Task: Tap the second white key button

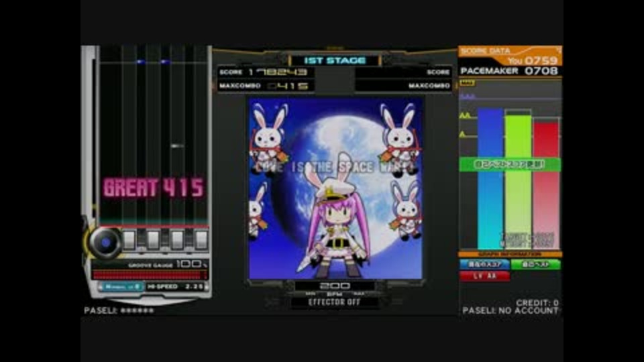Action: click(153, 240)
